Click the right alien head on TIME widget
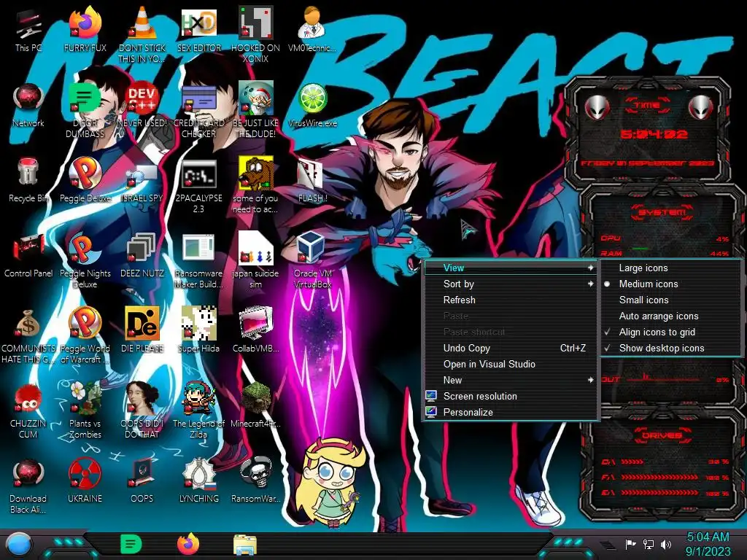747x560 pixels. [x=701, y=108]
